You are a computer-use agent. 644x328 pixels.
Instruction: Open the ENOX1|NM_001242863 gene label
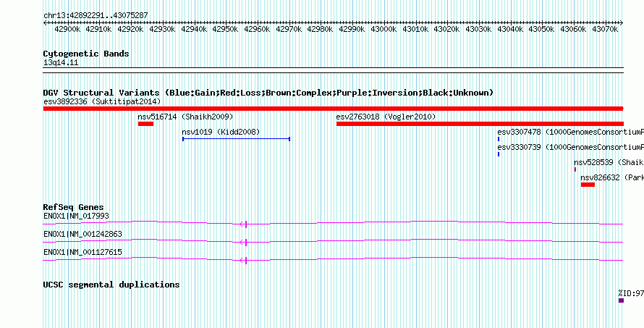(82, 235)
